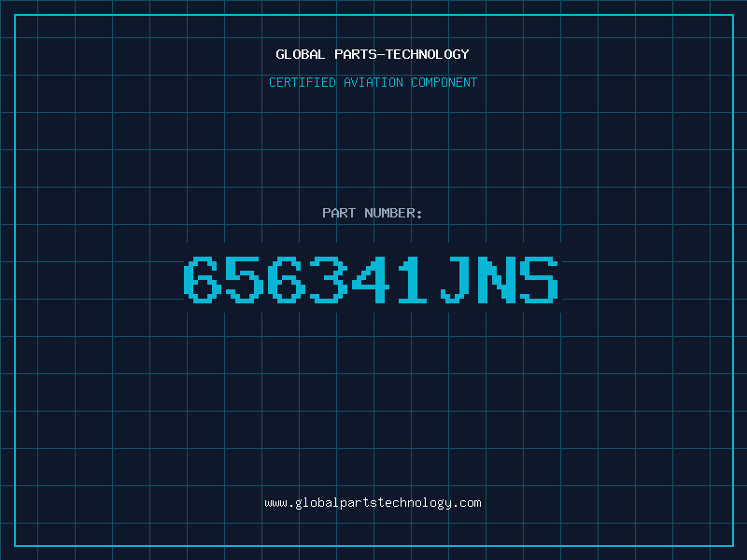Click the part number 656341JNS
The image size is (747, 560).
coord(371,280)
